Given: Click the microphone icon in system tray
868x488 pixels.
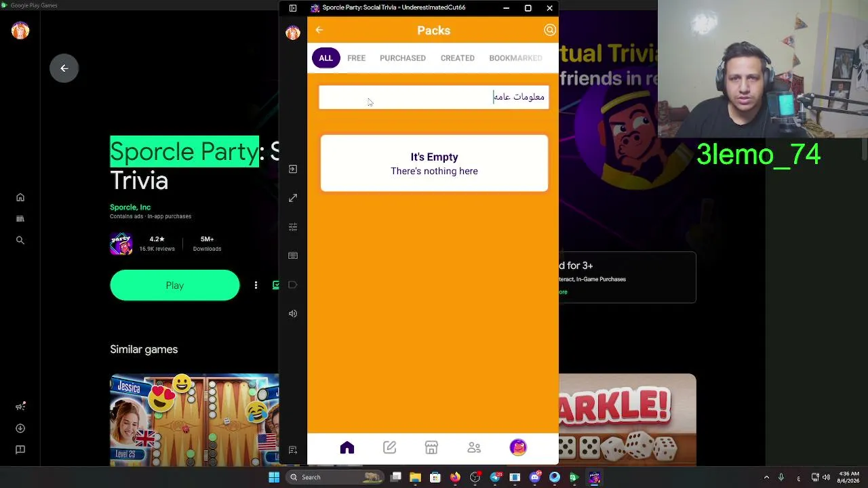Looking at the screenshot, I should [x=781, y=477].
